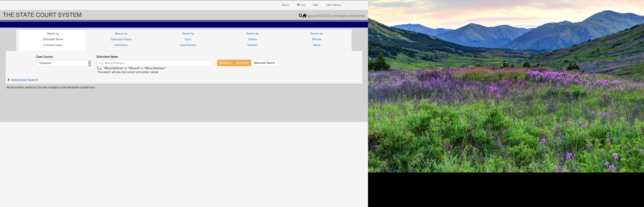Expand the Advanced Search chevron

[9, 80]
